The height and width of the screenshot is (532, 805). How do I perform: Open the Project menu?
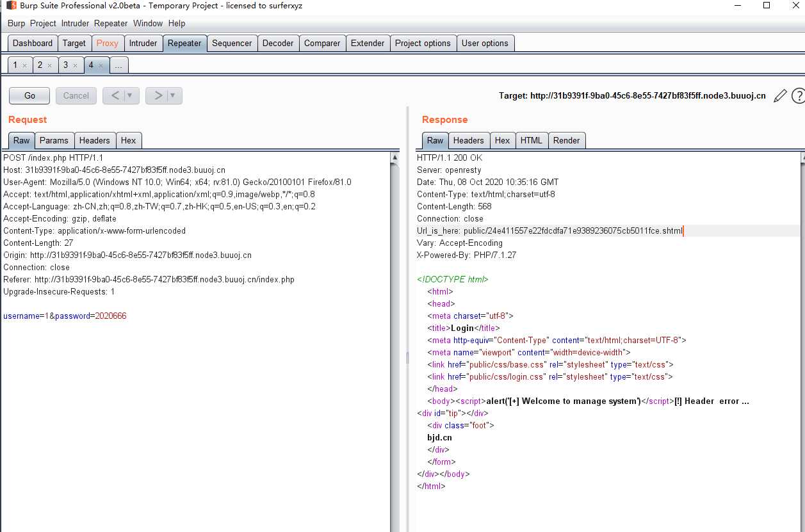[x=43, y=23]
